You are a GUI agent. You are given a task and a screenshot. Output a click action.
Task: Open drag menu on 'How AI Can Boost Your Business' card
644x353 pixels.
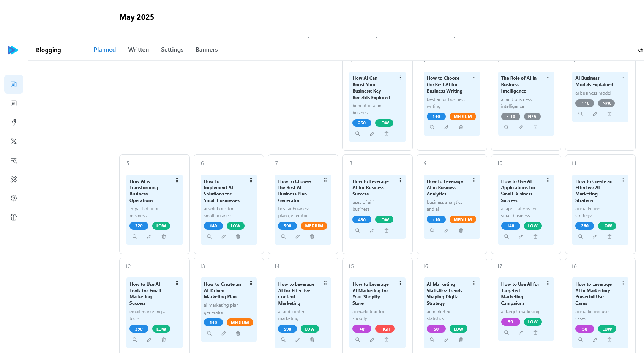click(x=400, y=77)
